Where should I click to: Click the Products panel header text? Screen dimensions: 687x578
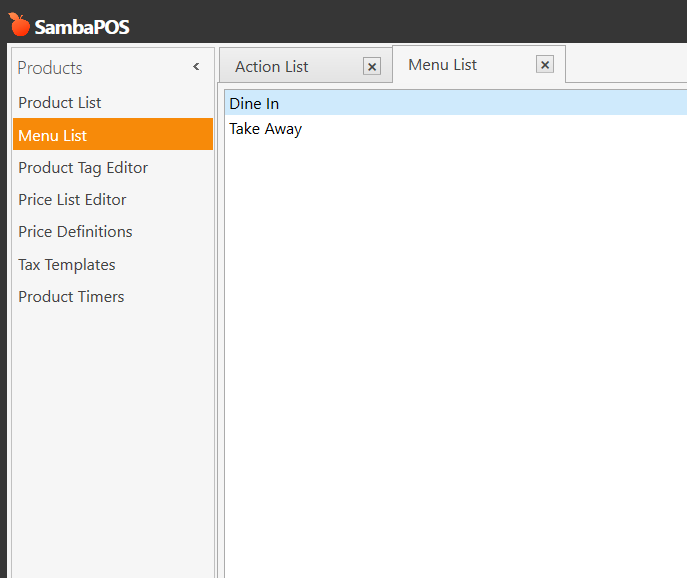click(x=50, y=68)
